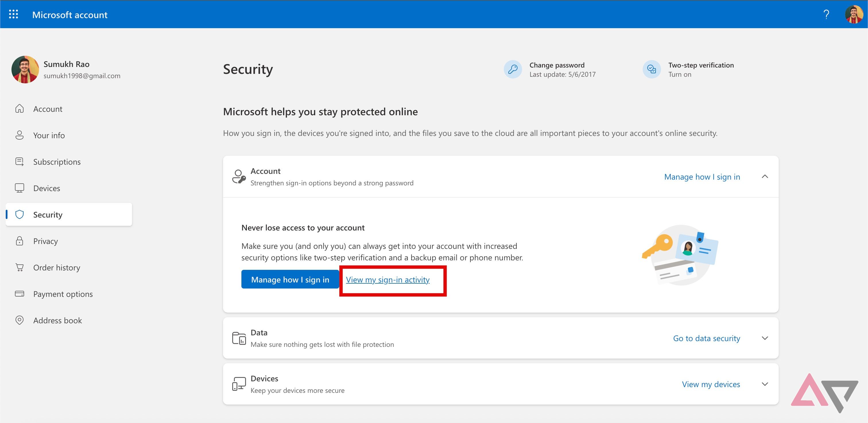
Task: Open View my sign-in activity link
Action: point(387,279)
